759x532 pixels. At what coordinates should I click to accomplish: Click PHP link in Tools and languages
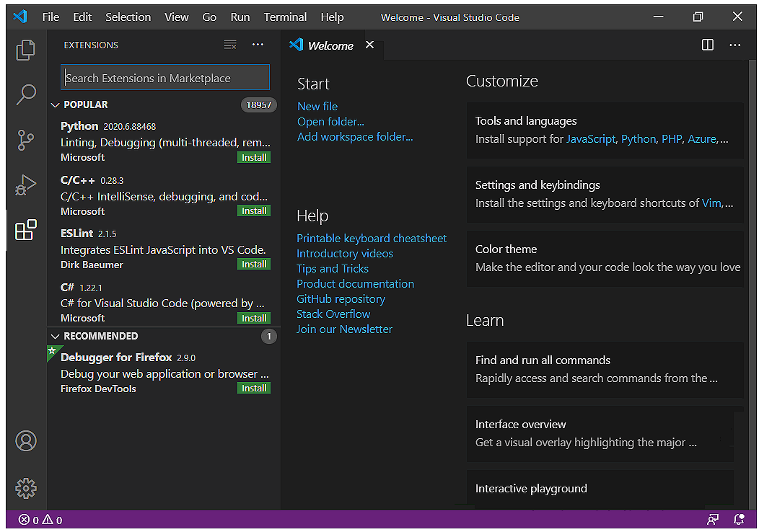(x=672, y=139)
